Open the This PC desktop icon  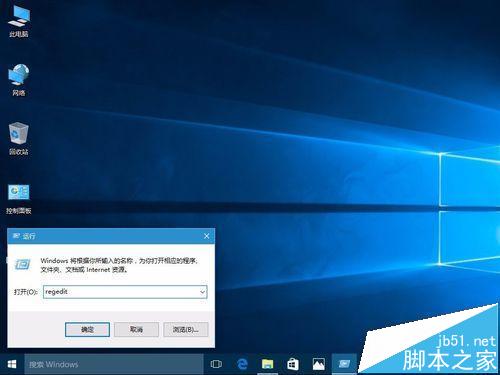[x=19, y=21]
